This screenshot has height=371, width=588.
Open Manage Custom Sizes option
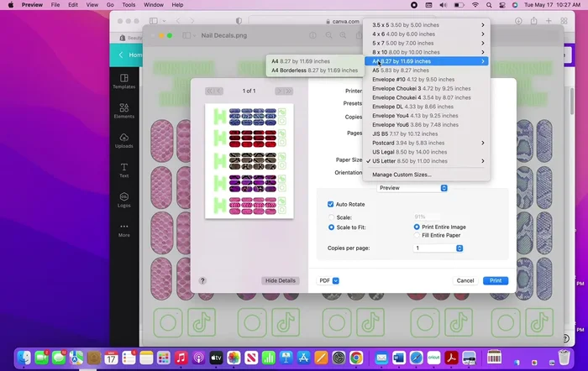427,175
